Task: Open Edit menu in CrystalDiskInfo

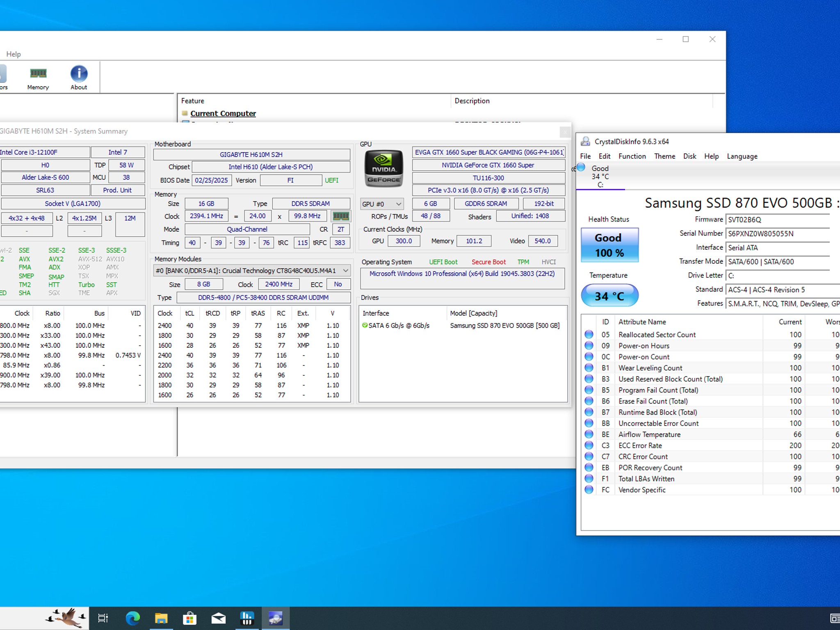Action: (604, 156)
